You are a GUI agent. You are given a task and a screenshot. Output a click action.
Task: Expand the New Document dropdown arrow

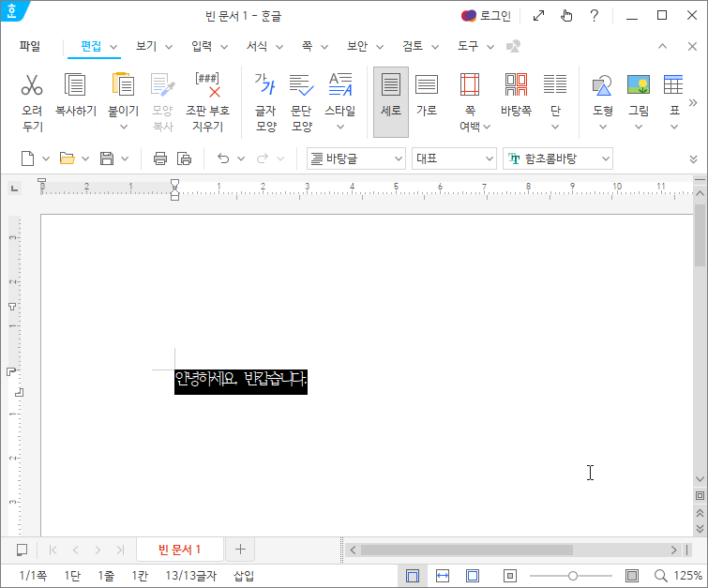46,159
